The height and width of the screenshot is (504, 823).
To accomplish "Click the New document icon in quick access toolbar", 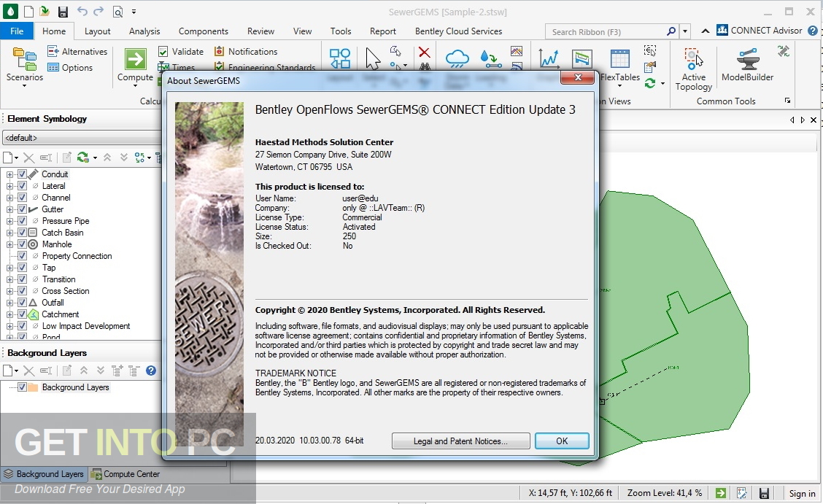I will pos(28,12).
